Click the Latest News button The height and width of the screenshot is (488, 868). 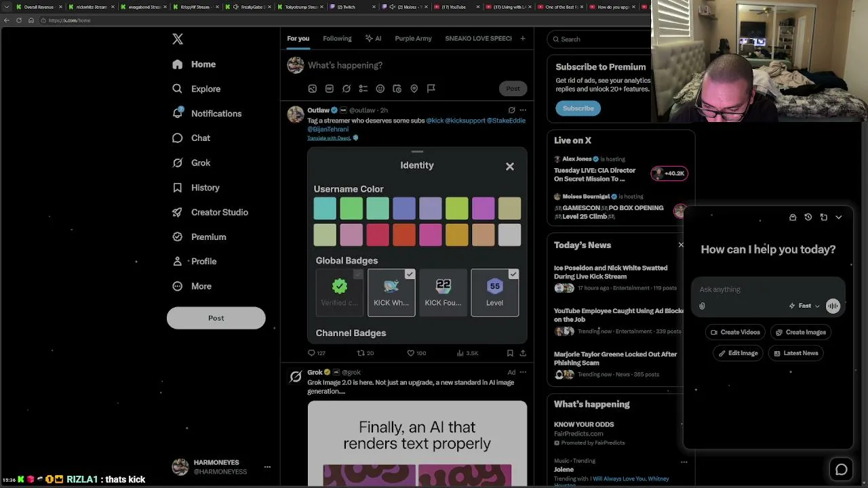coord(796,353)
